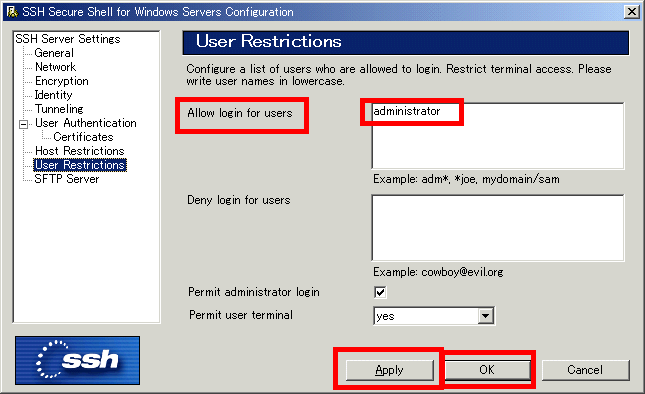This screenshot has width=645, height=394.
Task: Click the Apply button
Action: tap(390, 370)
